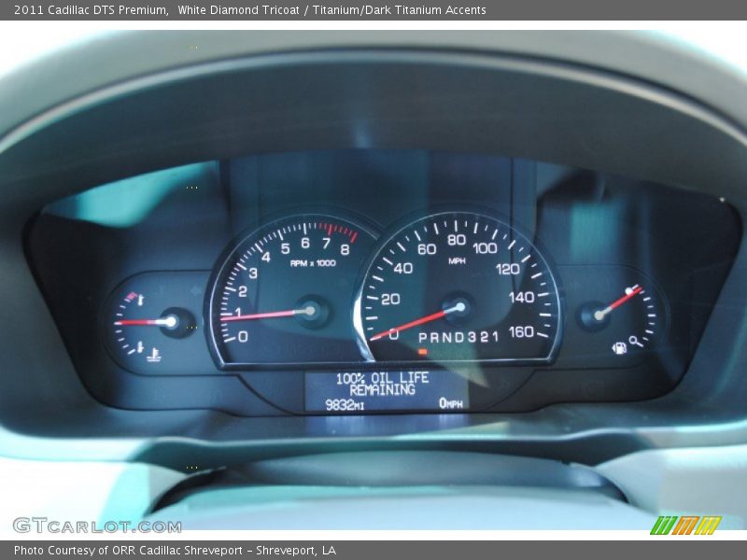
Task: Click the temperature gauge needle
Action: click(x=145, y=322)
